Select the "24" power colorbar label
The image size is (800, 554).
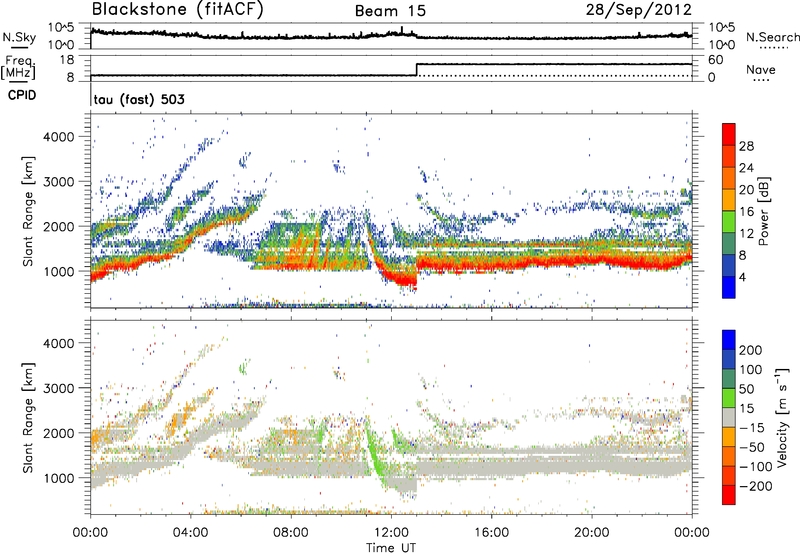coord(746,168)
